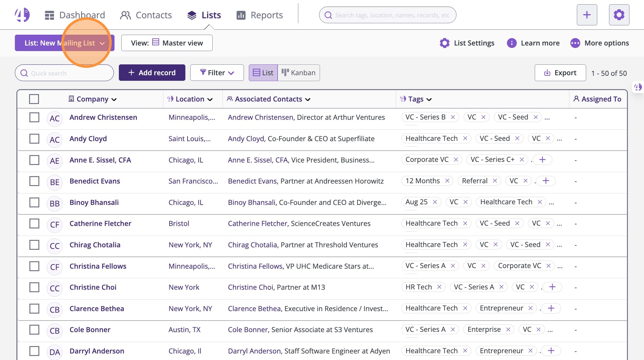Check the box for Andy Cloyd
Viewport: 644px width, 360px height.
point(34,139)
